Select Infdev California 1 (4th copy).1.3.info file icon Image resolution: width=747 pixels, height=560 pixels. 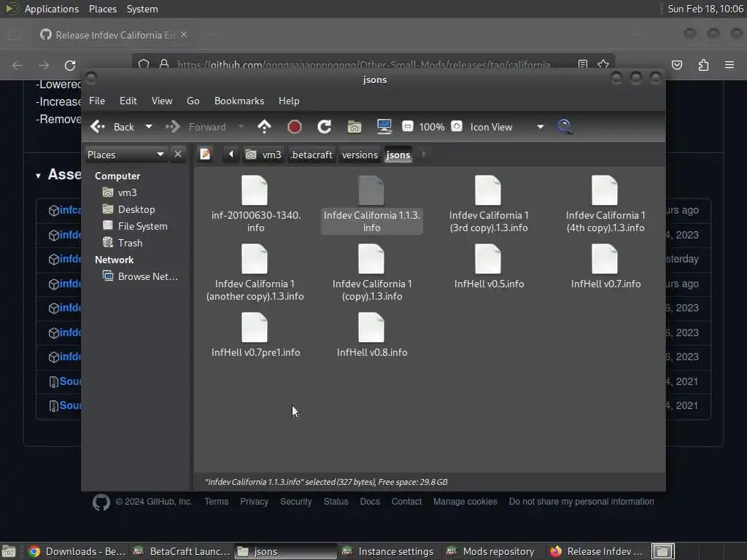coord(605,190)
